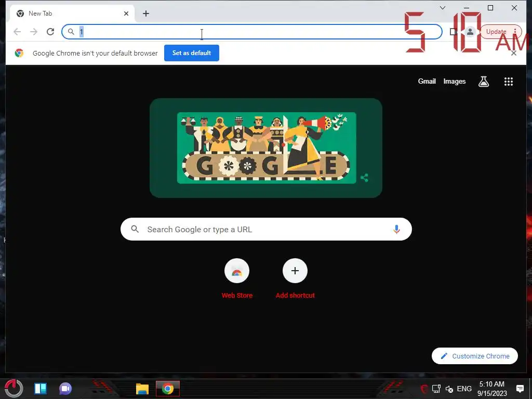This screenshot has width=532, height=399.
Task: Open the profile avatar icon
Action: tap(470, 32)
